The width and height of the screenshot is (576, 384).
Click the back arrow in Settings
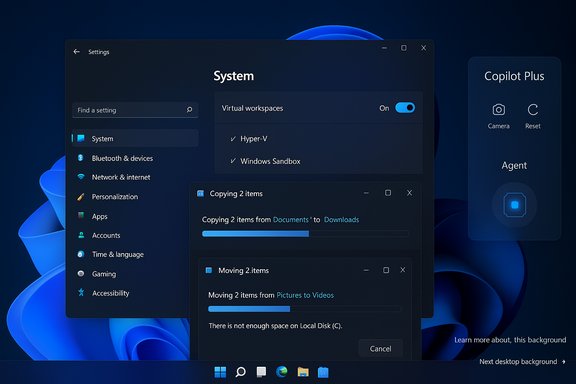click(76, 52)
